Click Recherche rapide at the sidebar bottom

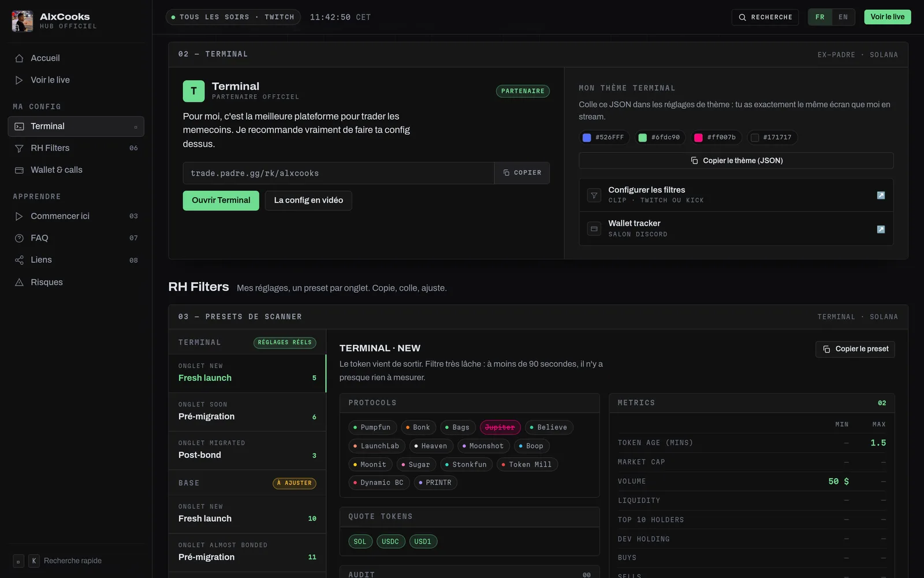coord(73,561)
